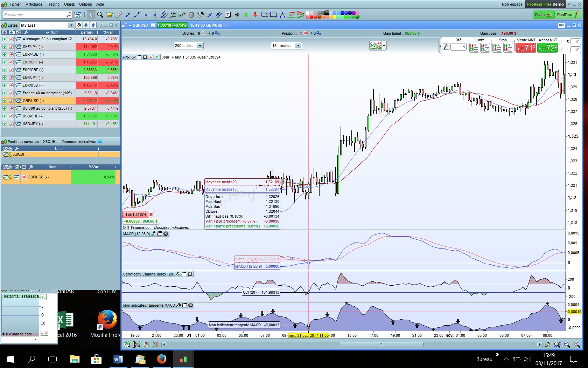Image resolution: width=588 pixels, height=368 pixels.
Task: Open the Trading menu
Action: tap(53, 4)
